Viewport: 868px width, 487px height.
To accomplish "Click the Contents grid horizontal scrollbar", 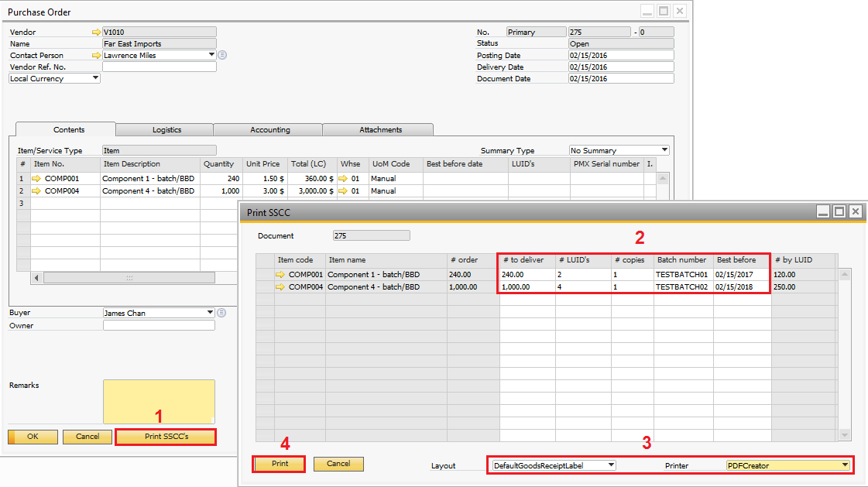I will pyautogui.click(x=129, y=277).
